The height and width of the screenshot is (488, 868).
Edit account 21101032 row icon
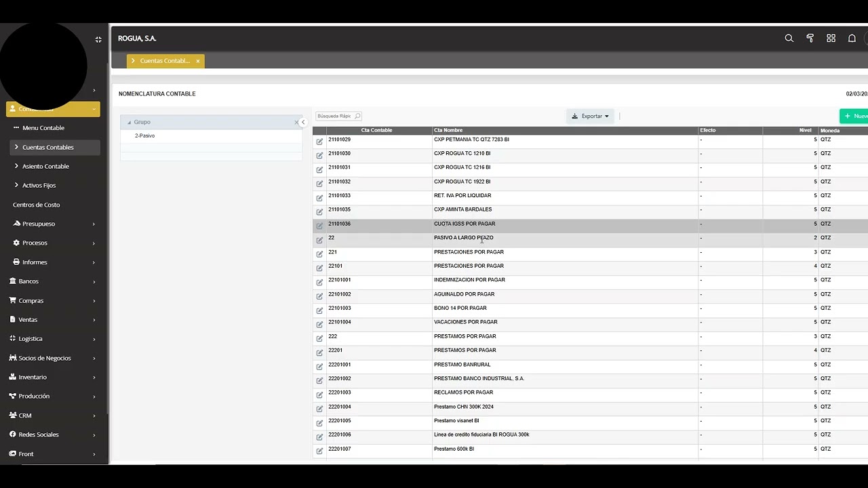tap(319, 184)
